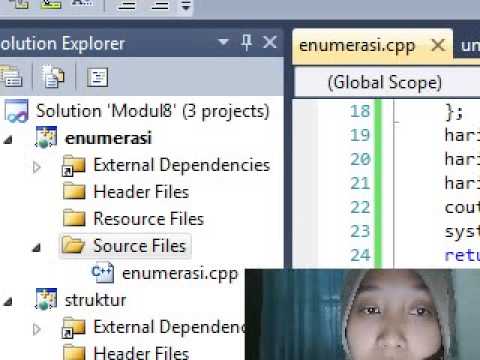Screen dimensions: 480x360
Task: Click the Solution 'Modul8' solution icon
Action: tap(16, 111)
